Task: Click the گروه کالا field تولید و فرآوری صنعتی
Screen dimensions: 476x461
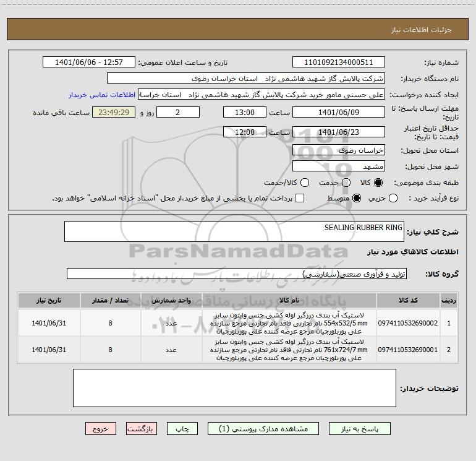Action: point(237,274)
